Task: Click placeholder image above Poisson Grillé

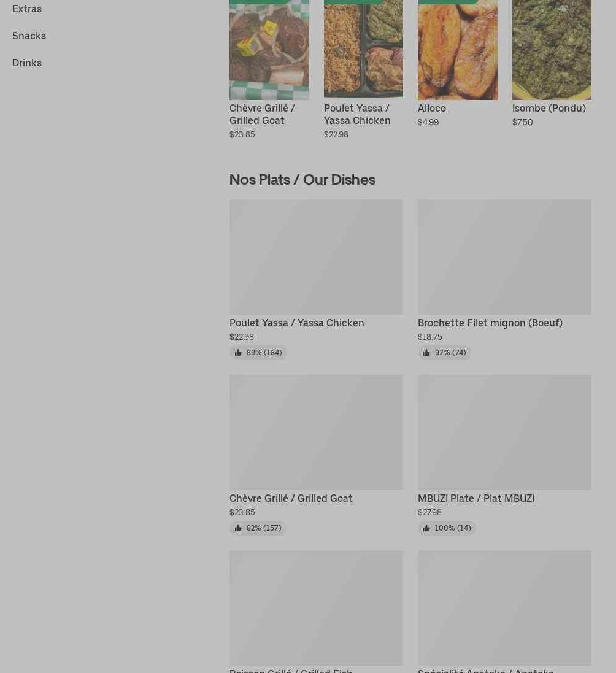Action: tap(317, 608)
